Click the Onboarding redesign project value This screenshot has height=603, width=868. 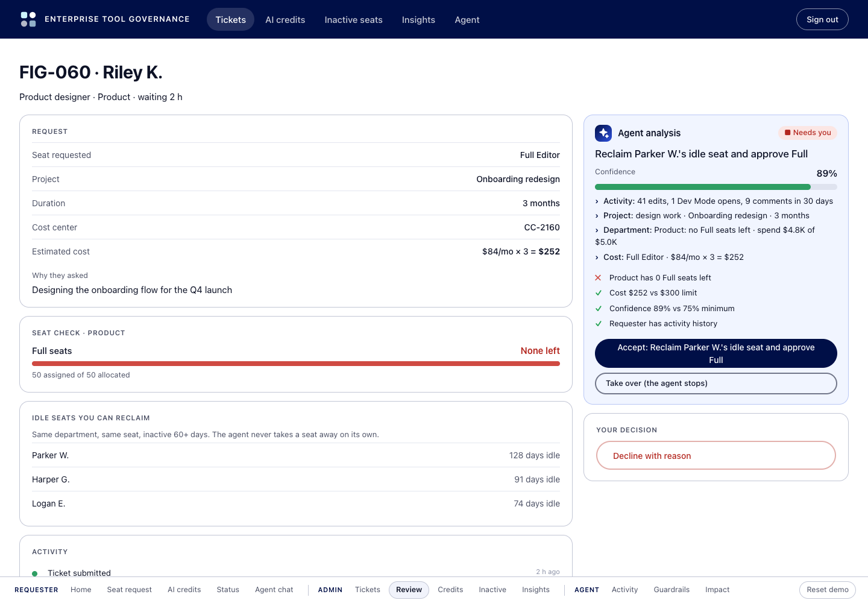[518, 179]
